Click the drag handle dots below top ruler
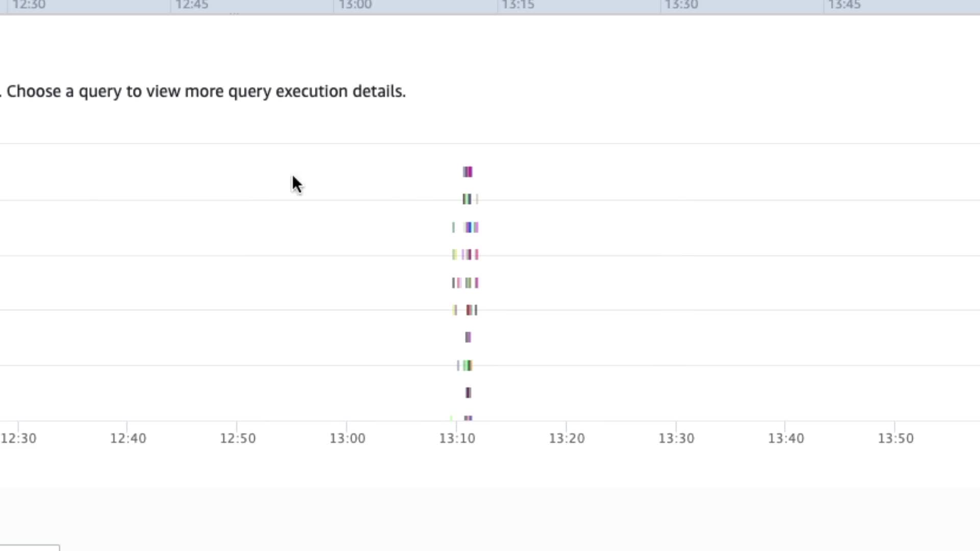Viewport: 980px width, 551px height. tap(234, 14)
